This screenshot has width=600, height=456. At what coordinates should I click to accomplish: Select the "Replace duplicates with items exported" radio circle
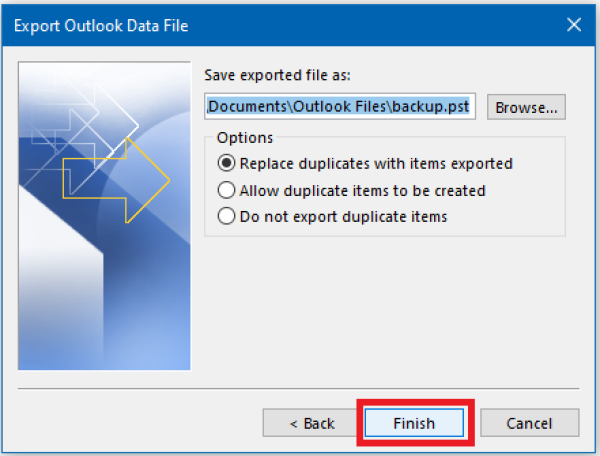(227, 164)
